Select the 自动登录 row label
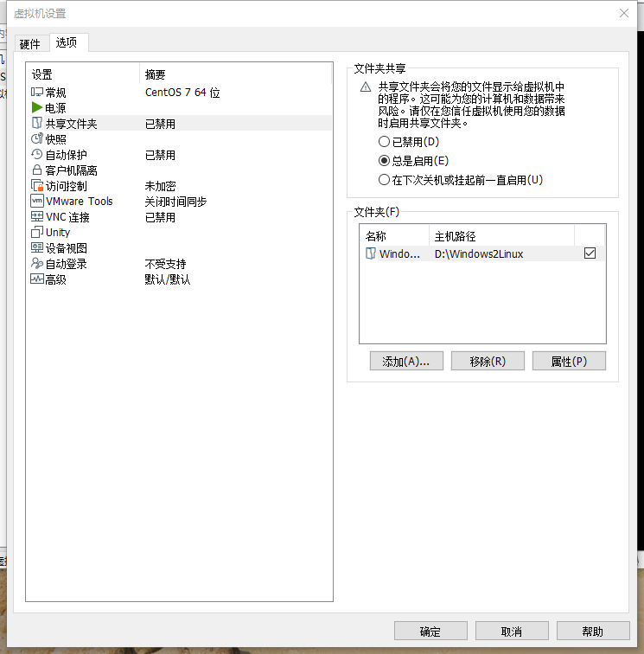The height and width of the screenshot is (654, 644). pyautogui.click(x=67, y=264)
